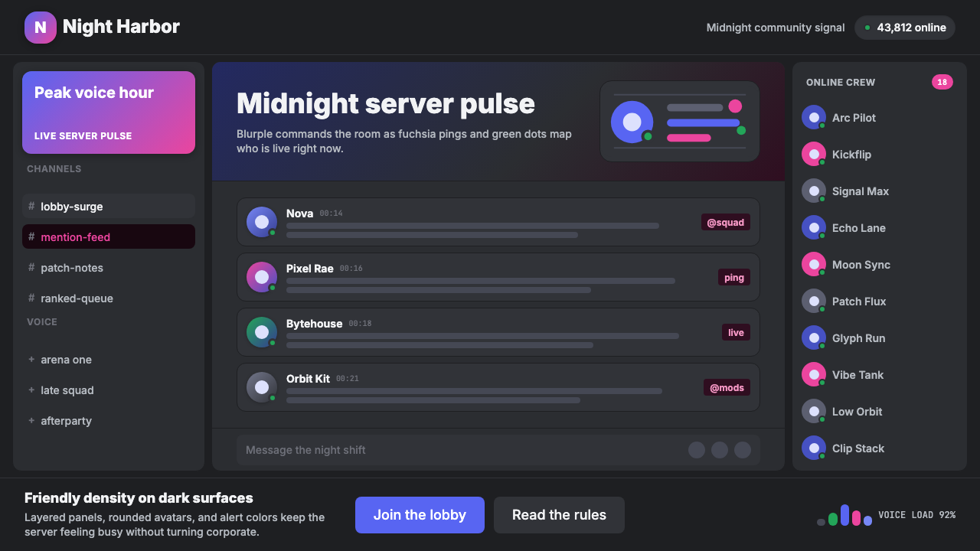Click the 00:16 timestamp
The width and height of the screenshot is (980, 551).
coord(351,269)
